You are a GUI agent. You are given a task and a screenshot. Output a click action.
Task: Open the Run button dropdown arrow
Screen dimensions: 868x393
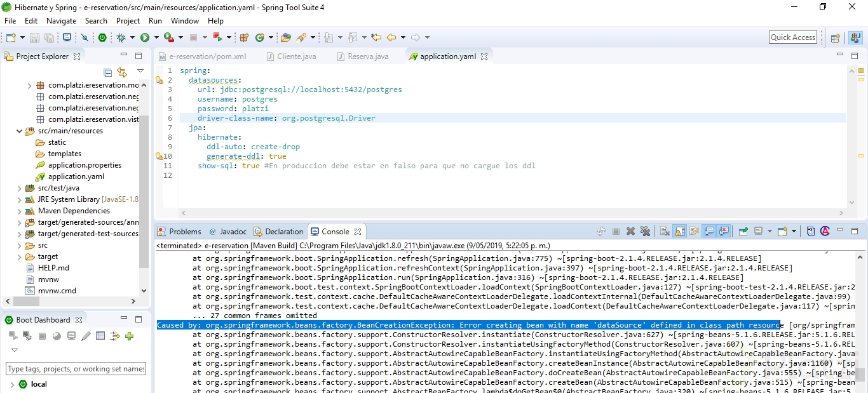pos(156,37)
